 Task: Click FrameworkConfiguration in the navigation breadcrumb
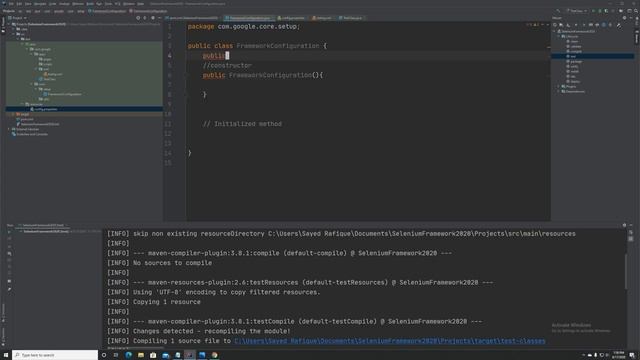point(108,11)
